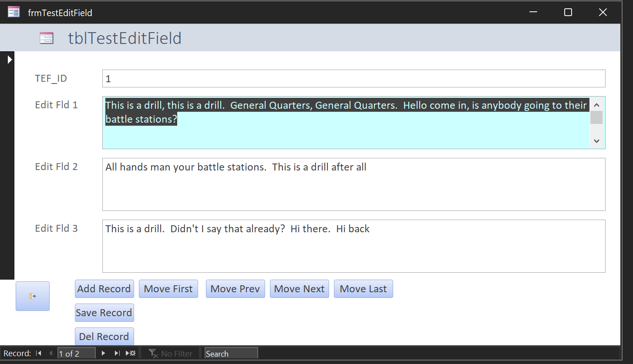Click the Edit Fld 1 scrollbar thumb
Screen dimensions: 633x364
point(597,117)
